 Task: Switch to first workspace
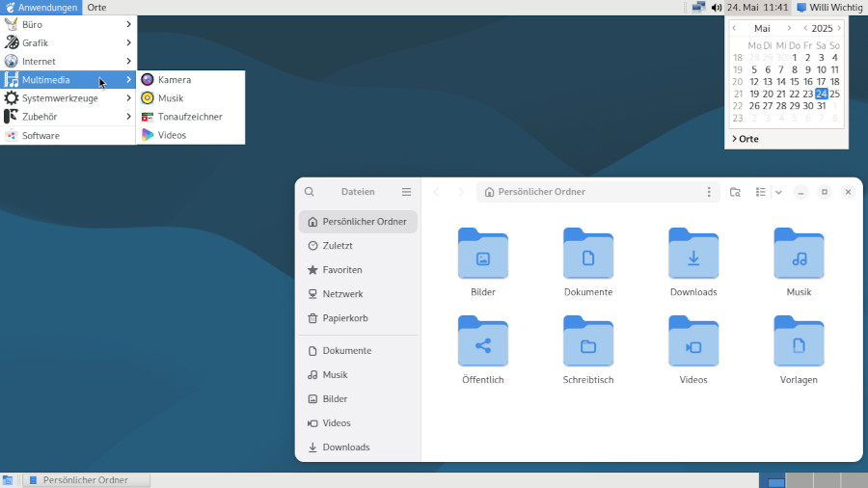(x=773, y=480)
